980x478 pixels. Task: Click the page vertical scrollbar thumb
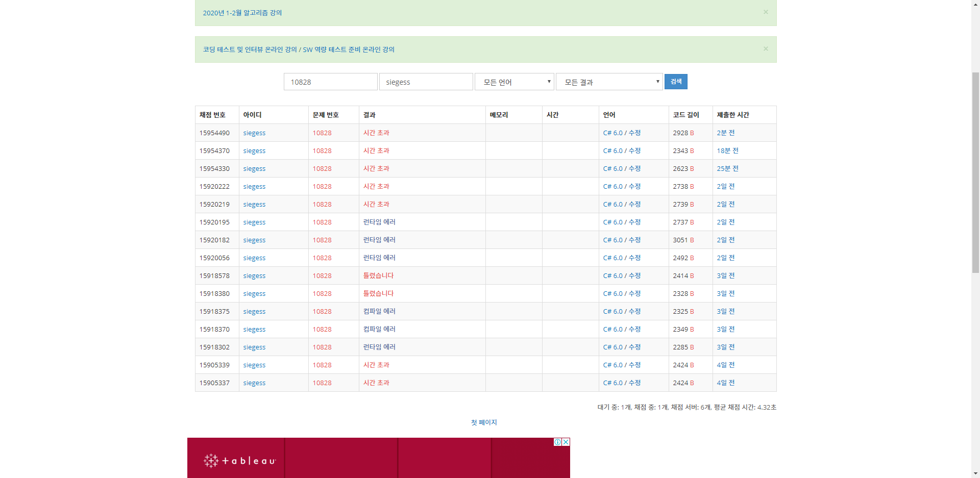coord(975,172)
